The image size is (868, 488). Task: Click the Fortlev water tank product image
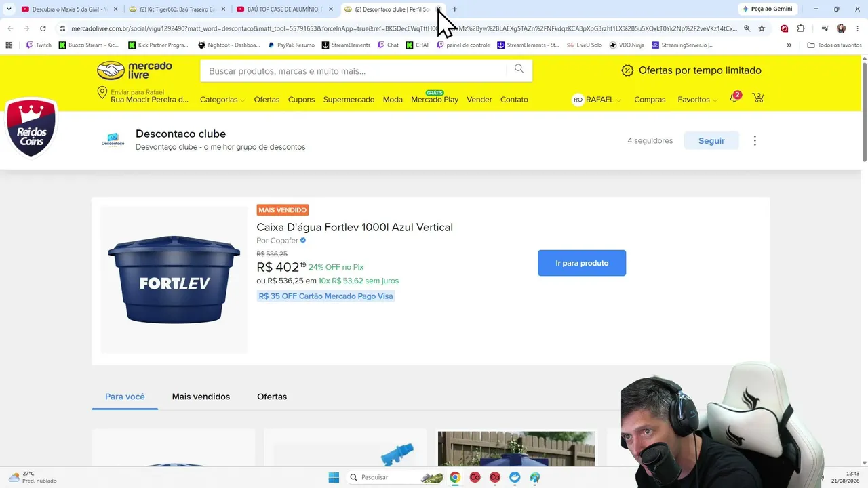[x=174, y=279]
